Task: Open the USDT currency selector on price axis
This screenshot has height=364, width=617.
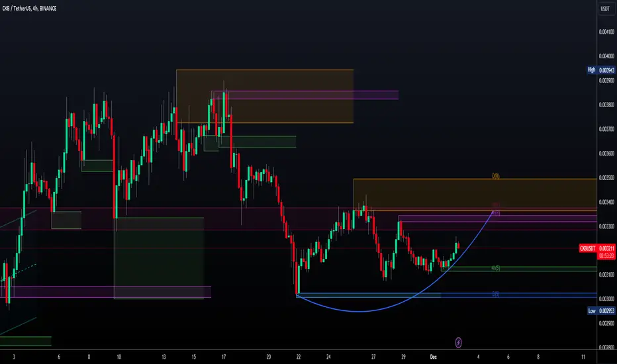Action: click(605, 8)
